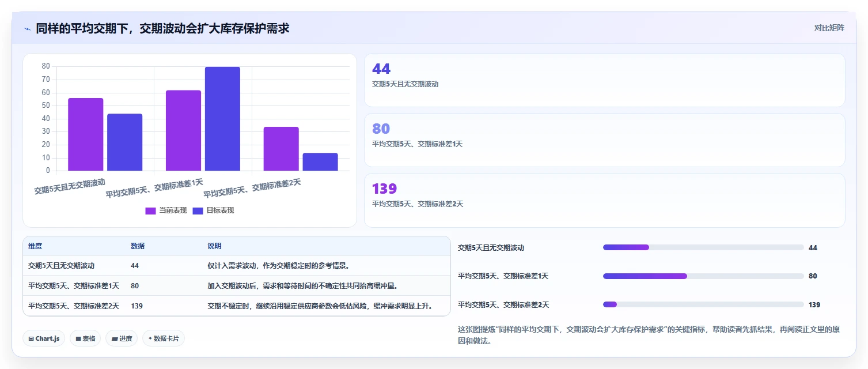Viewport: 868px width, 369px height.
Task: Click table row label 平均交期5天、交期标准差2天
Action: [x=74, y=306]
